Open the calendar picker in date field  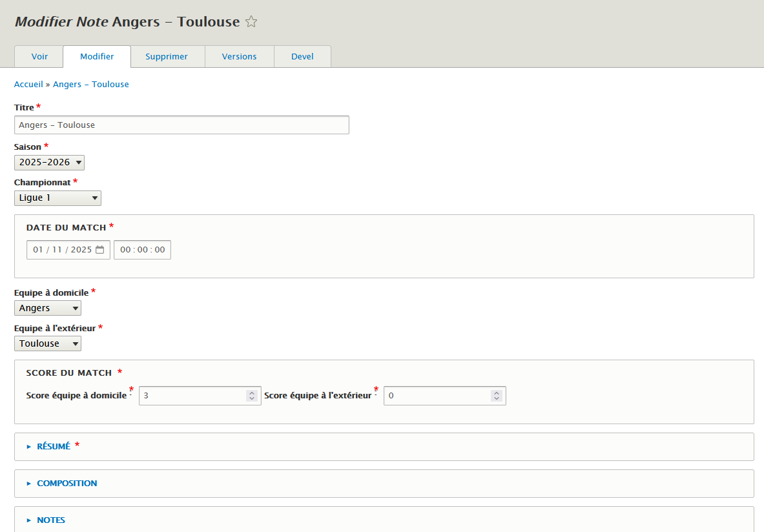coord(100,250)
